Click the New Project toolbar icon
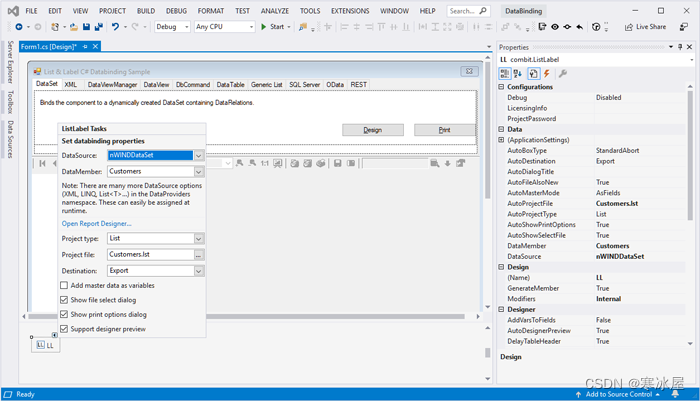 [x=55, y=27]
